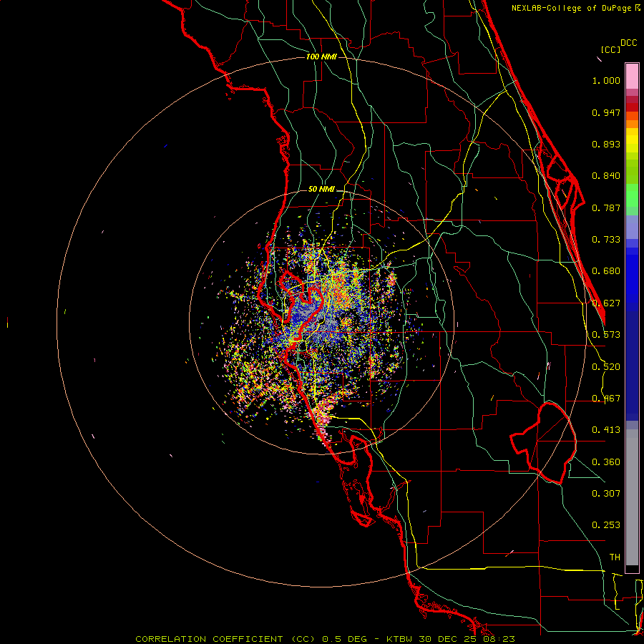644x644 pixels.
Task: Click the [CC] legend label
Action: pyautogui.click(x=610, y=49)
